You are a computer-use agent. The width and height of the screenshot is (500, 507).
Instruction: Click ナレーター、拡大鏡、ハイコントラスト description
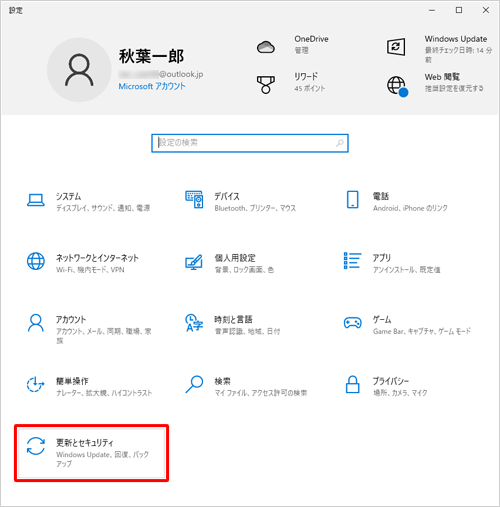coord(104,393)
